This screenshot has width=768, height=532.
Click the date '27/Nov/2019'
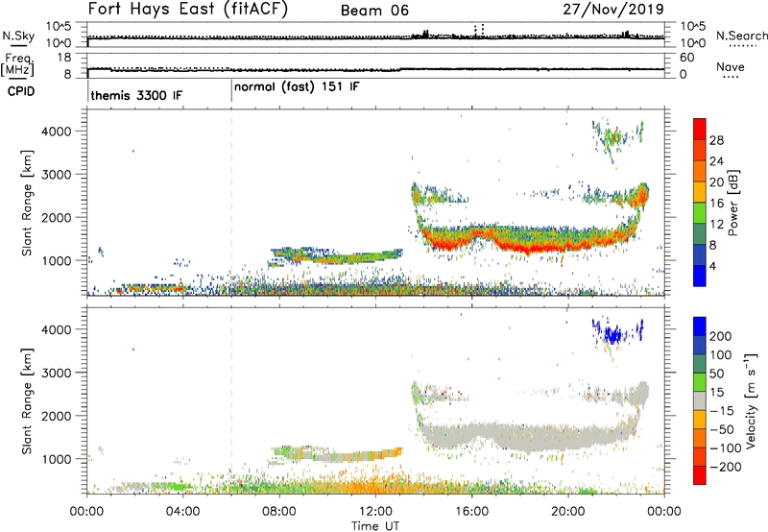613,9
